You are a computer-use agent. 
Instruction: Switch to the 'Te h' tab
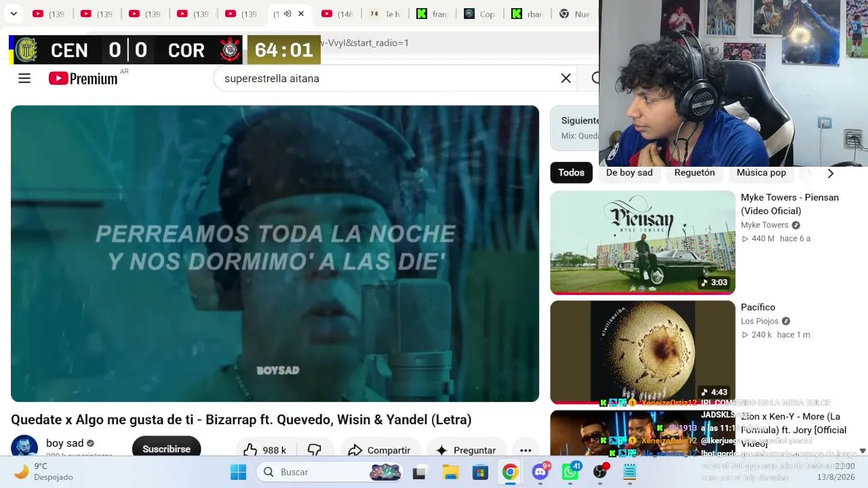coord(384,14)
